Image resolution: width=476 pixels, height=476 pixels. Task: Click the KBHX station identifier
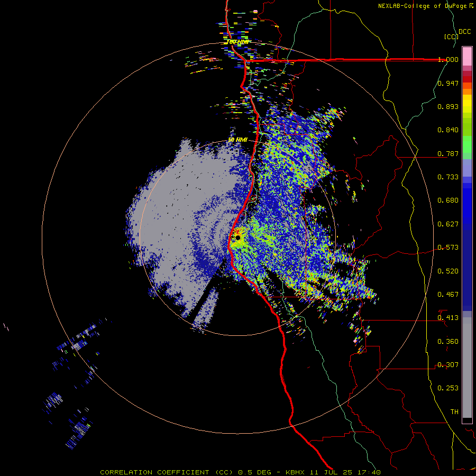(x=295, y=472)
